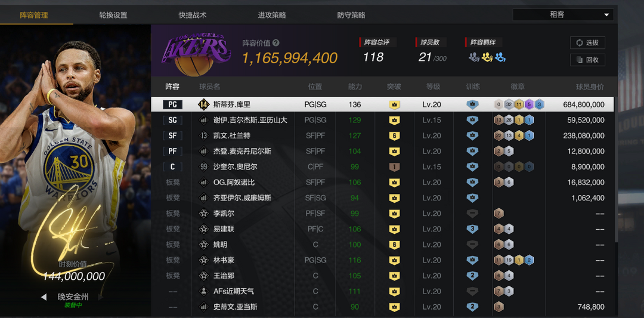Select the C lineup slot
The width and height of the screenshot is (644, 318).
point(172,167)
